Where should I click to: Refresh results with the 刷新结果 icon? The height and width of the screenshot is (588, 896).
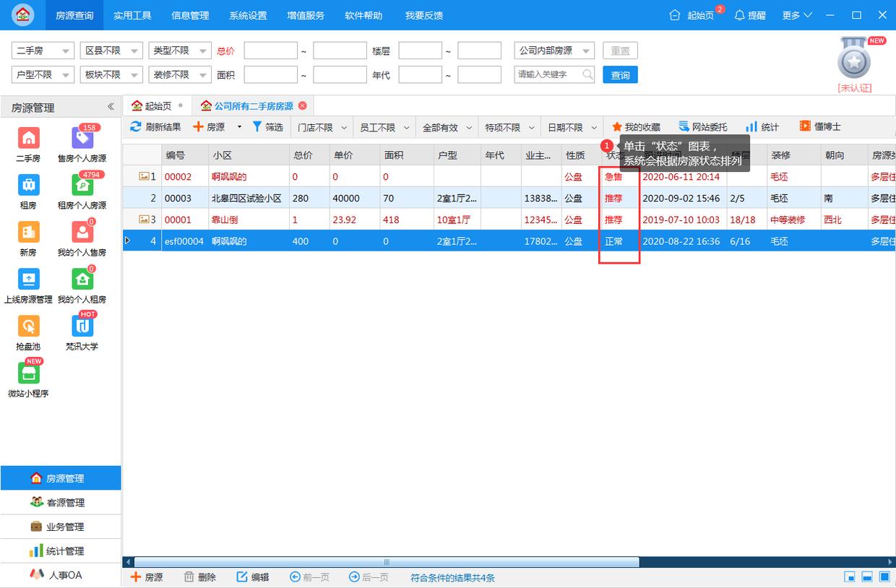[158, 126]
